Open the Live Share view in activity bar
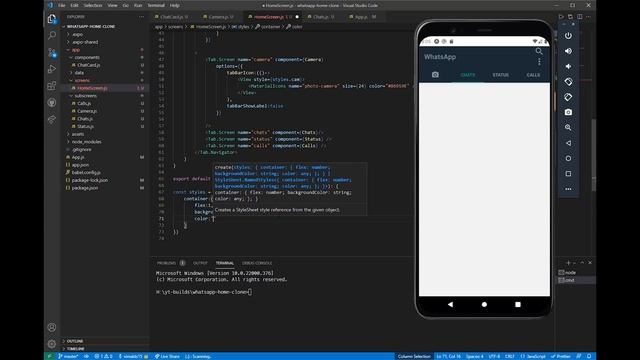This screenshot has width=640, height=360. pos(52,119)
